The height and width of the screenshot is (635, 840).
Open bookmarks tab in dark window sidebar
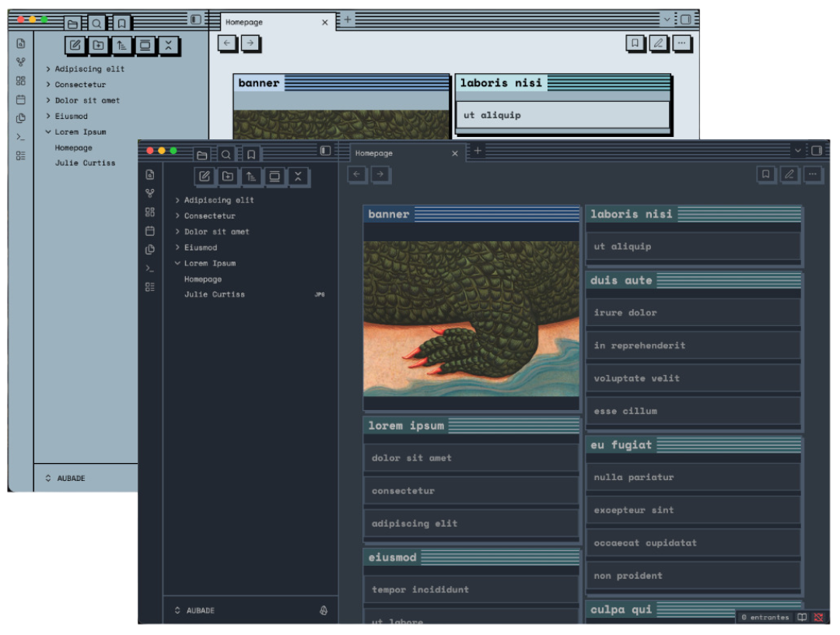[250, 155]
